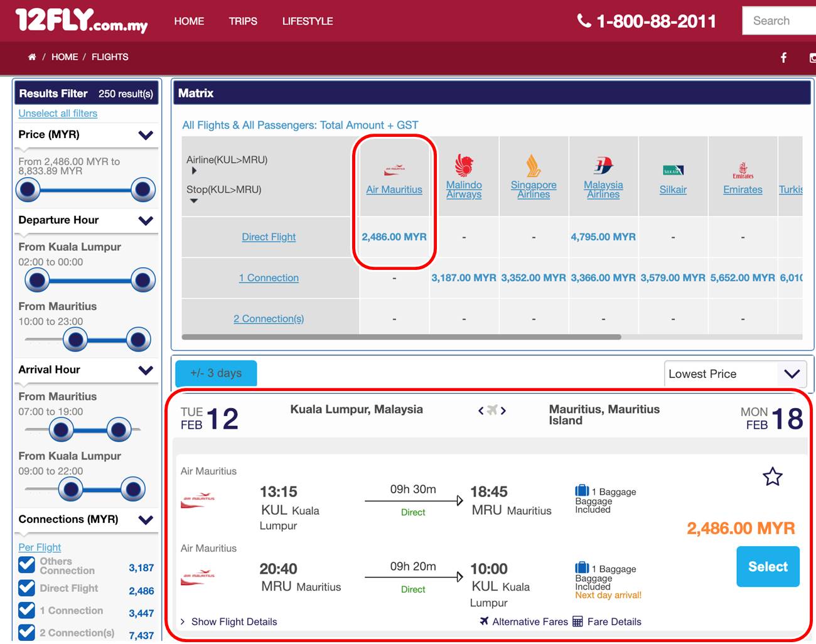Click the Silkair logo
Viewport: 816px width, 644px height.
point(673,170)
